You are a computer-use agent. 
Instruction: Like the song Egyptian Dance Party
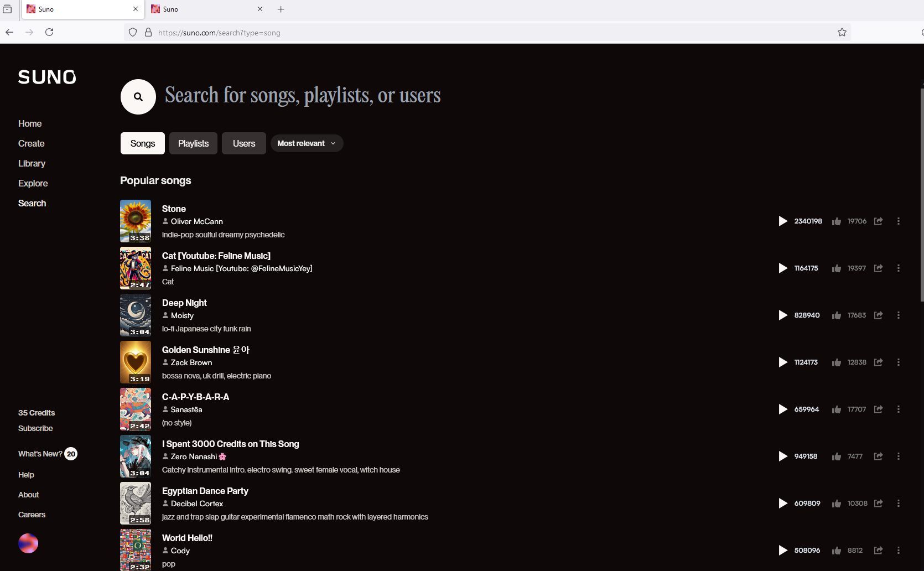[x=837, y=503]
